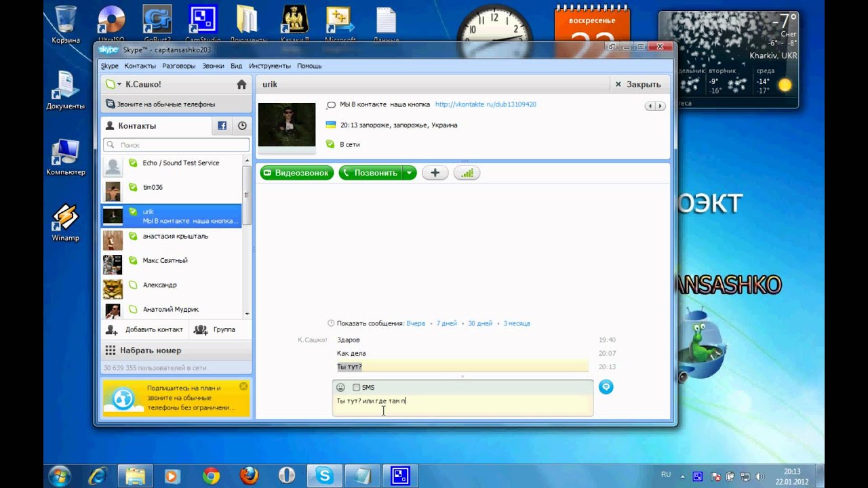This screenshot has height=488, width=868.
Task: Click the contacts Поиск search field
Action: (x=176, y=145)
